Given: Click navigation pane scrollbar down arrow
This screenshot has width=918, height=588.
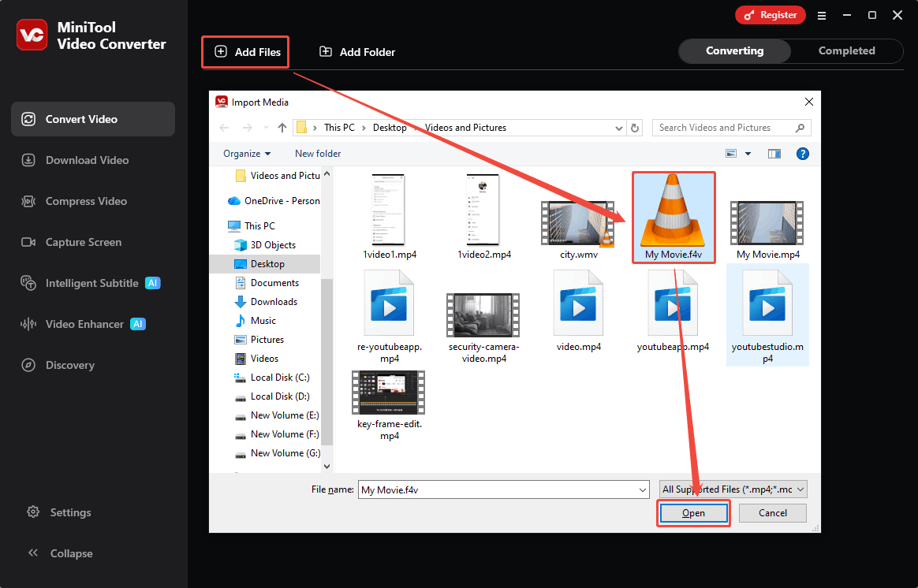Looking at the screenshot, I should click(x=327, y=467).
